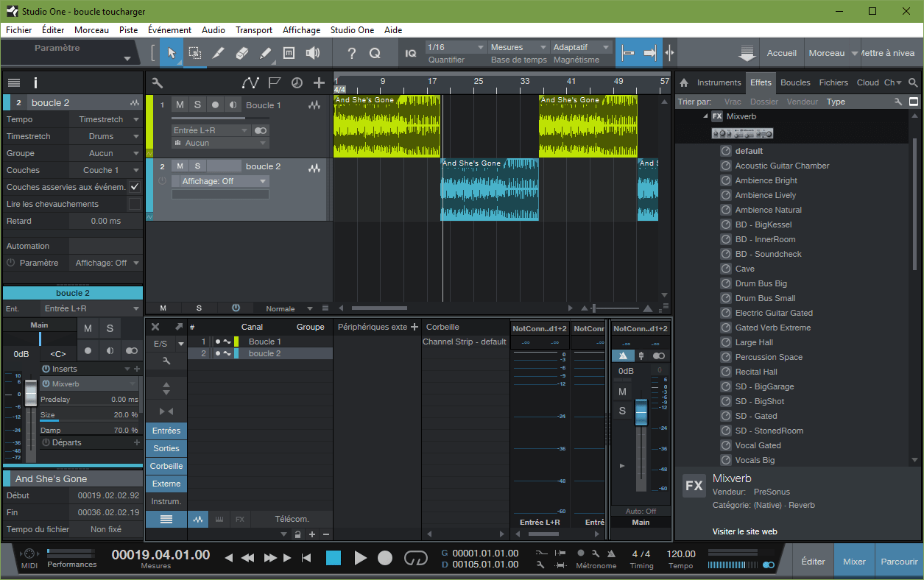Image resolution: width=924 pixels, height=580 pixels.
Task: Open the Effets browser search icon
Action: [x=913, y=82]
